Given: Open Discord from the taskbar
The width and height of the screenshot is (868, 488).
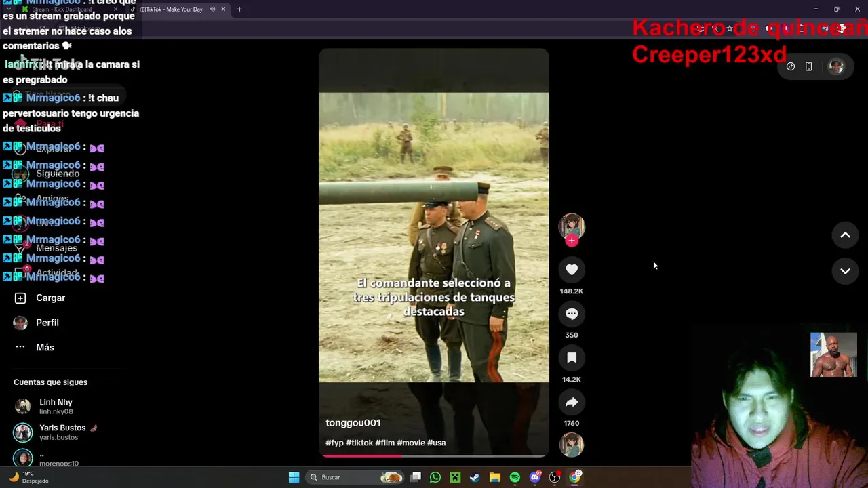Looking at the screenshot, I should click(535, 477).
